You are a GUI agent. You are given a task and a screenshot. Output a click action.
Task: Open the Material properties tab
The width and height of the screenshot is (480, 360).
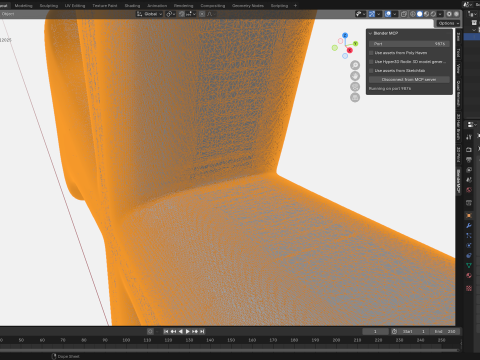pos(469,276)
